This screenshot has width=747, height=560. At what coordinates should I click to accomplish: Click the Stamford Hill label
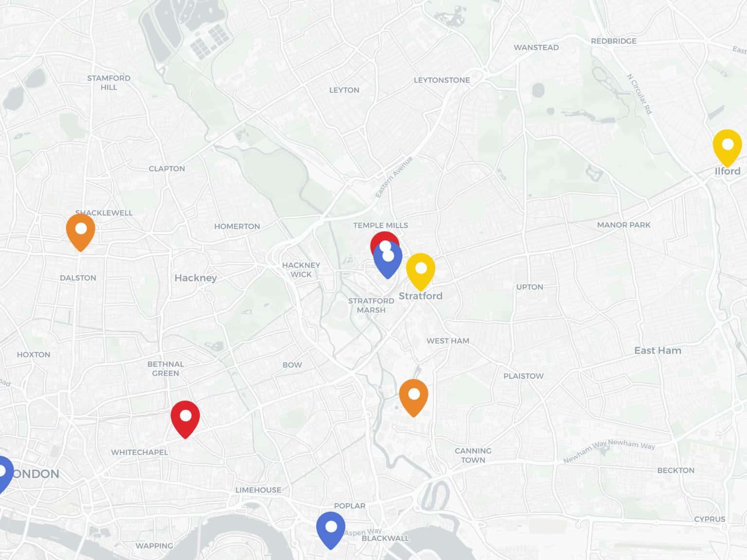[109, 83]
